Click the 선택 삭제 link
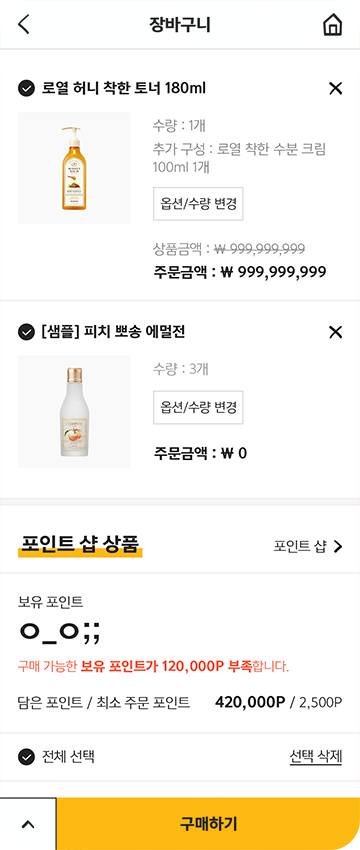 click(316, 757)
